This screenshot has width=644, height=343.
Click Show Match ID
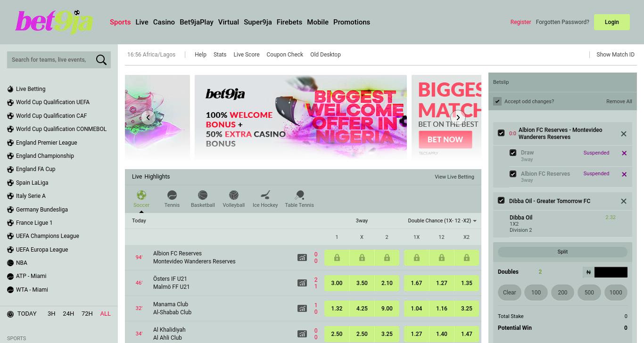(615, 55)
